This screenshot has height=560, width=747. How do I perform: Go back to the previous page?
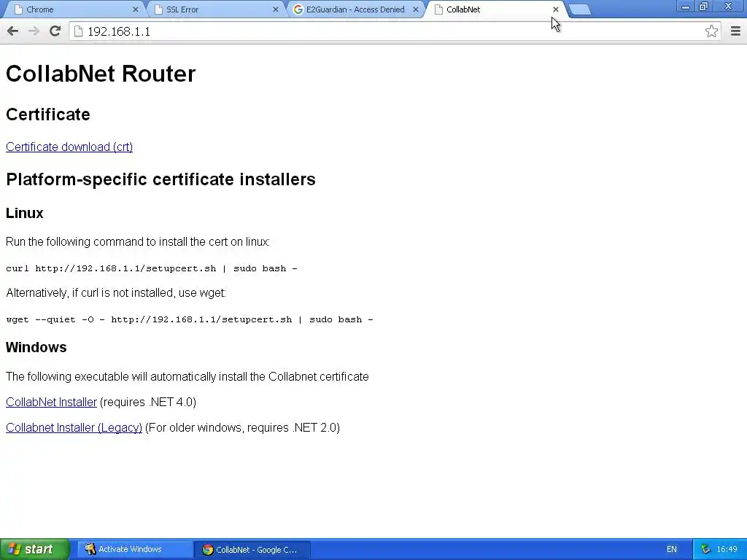point(13,31)
